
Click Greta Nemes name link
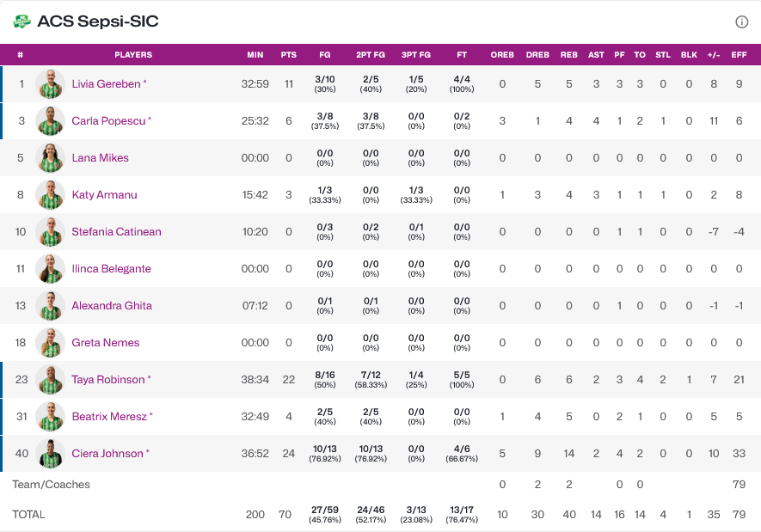click(x=105, y=343)
